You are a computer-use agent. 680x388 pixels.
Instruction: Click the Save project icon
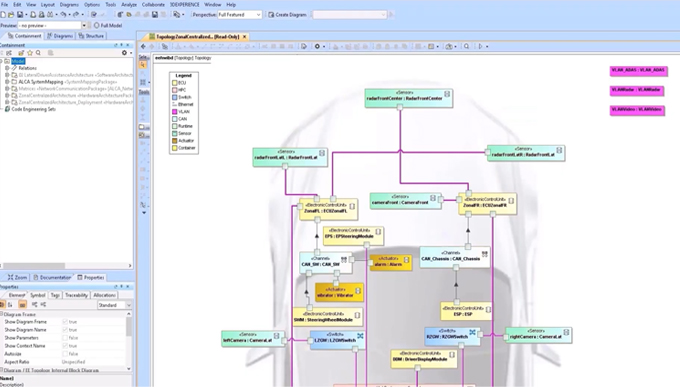point(20,15)
